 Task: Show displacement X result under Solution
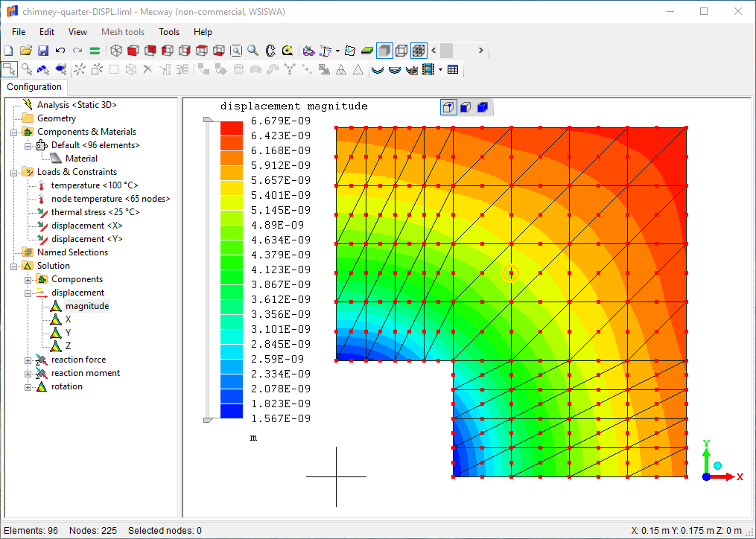(68, 319)
